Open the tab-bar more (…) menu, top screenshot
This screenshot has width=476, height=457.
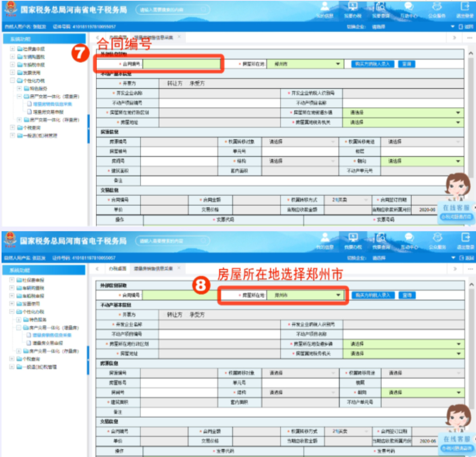click(470, 38)
